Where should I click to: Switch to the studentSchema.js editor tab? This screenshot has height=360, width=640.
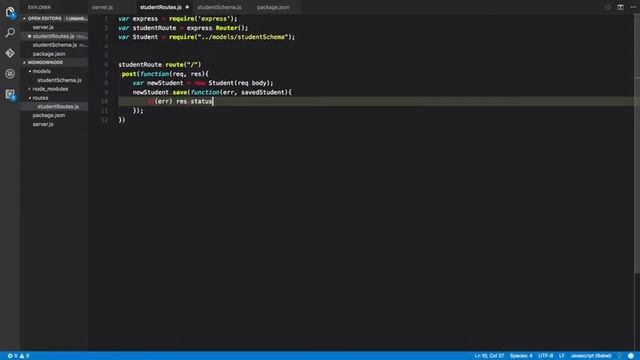219,7
